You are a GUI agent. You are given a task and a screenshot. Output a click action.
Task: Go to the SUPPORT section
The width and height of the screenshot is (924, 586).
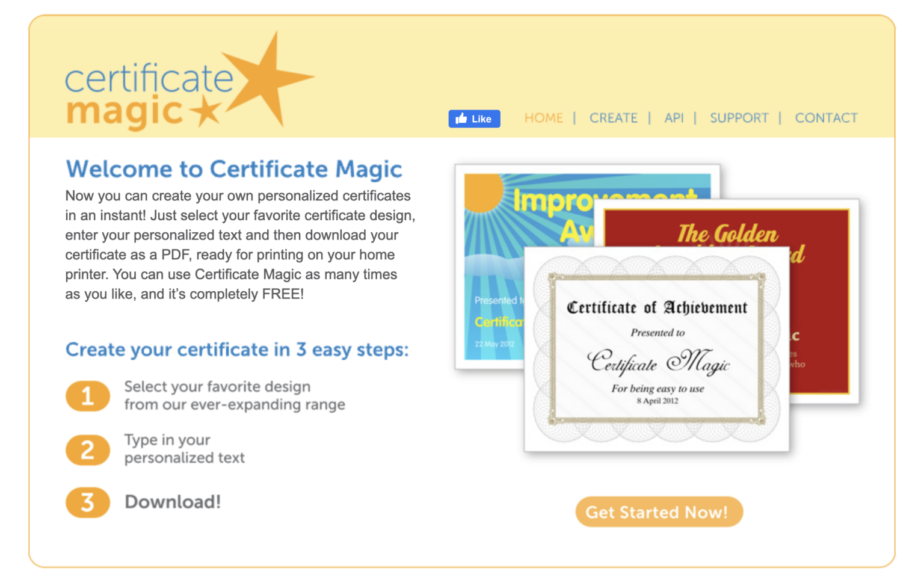pyautogui.click(x=739, y=118)
